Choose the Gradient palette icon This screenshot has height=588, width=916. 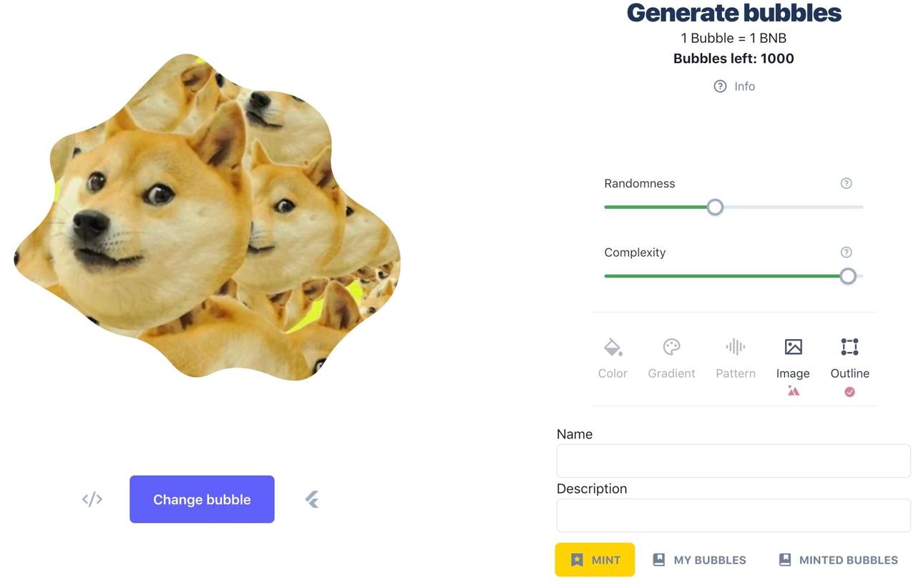[671, 347]
